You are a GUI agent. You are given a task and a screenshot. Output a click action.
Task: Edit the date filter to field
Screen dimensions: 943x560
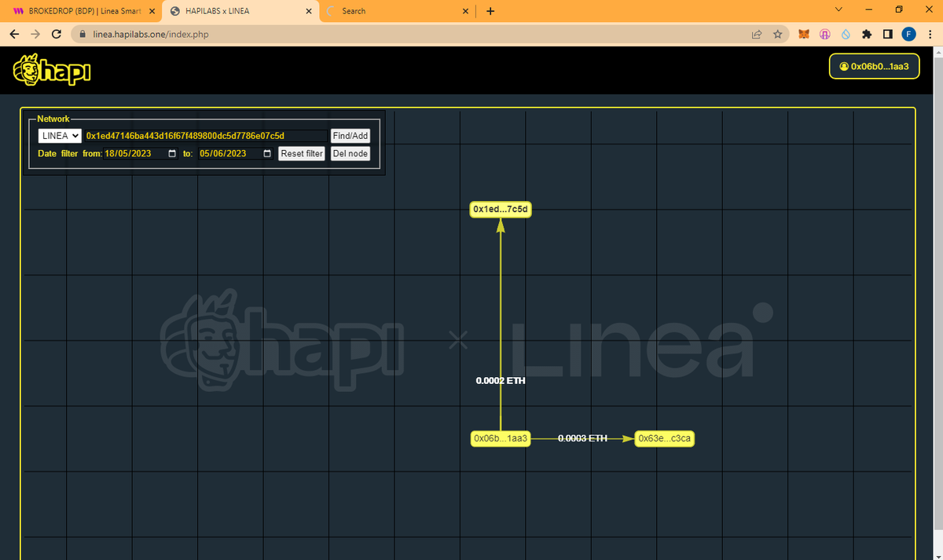pyautogui.click(x=236, y=154)
